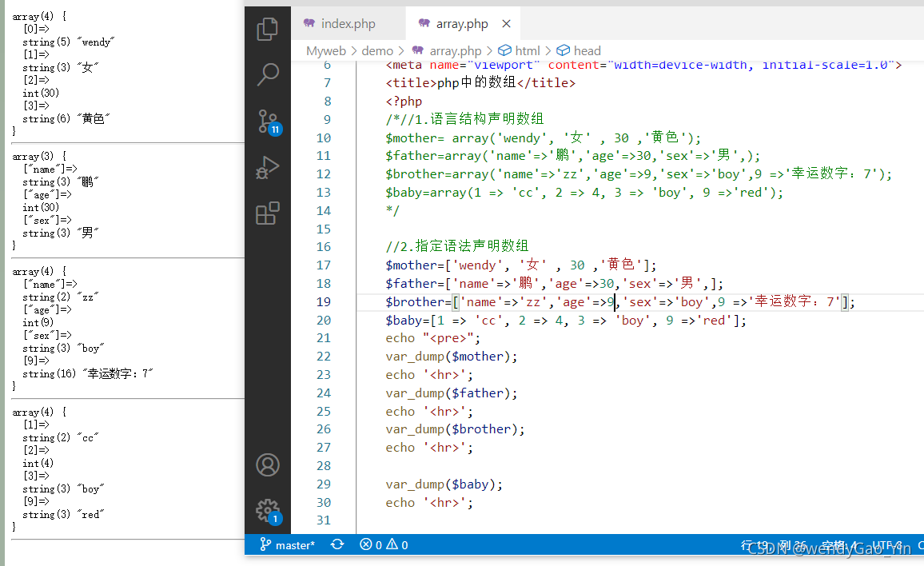The height and width of the screenshot is (566, 924).
Task: Click the <title> line 7 in editor
Action: tap(480, 82)
